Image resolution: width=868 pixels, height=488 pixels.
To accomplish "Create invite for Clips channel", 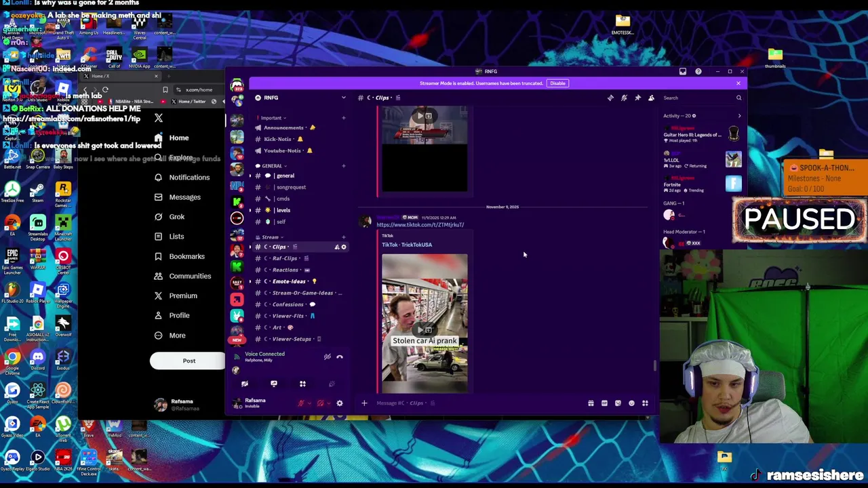I will coord(336,247).
